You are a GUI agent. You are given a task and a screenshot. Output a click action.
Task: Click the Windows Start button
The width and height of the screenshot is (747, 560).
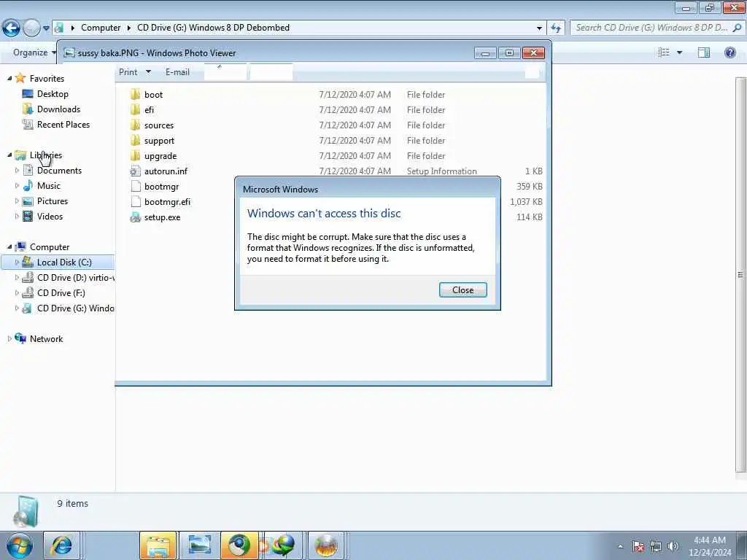coord(20,545)
